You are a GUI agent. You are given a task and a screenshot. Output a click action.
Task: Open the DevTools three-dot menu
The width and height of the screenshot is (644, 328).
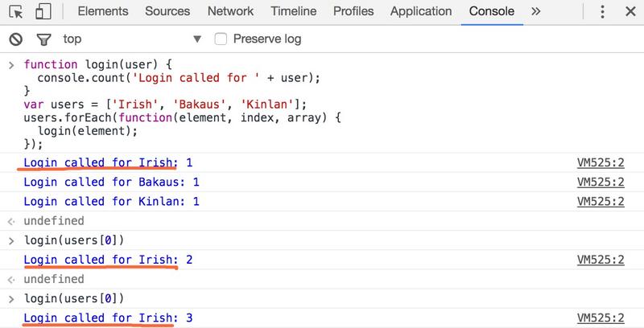click(x=602, y=11)
